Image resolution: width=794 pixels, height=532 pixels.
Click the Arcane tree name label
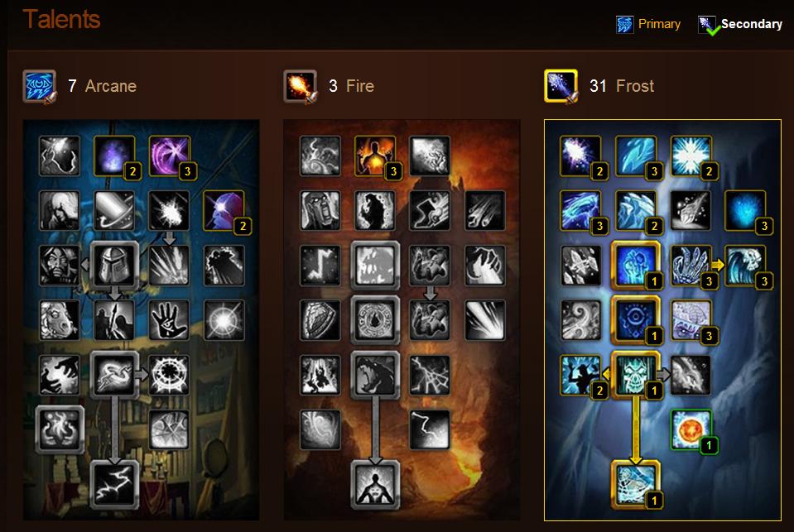tap(111, 86)
